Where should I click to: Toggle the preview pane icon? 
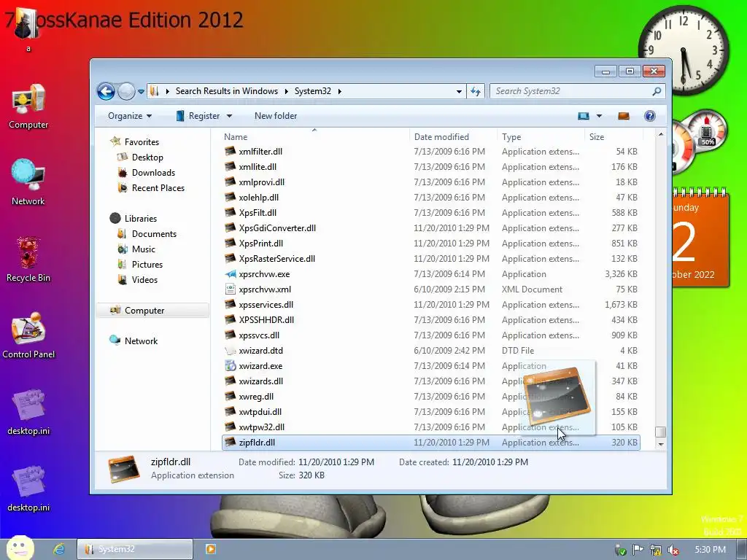click(624, 116)
